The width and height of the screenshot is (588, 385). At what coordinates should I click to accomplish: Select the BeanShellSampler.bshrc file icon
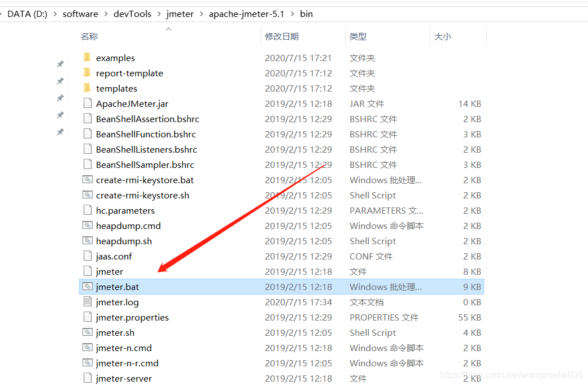88,165
